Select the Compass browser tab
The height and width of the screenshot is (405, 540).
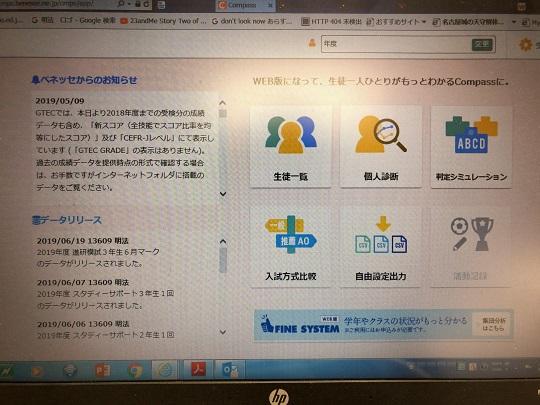click(246, 5)
